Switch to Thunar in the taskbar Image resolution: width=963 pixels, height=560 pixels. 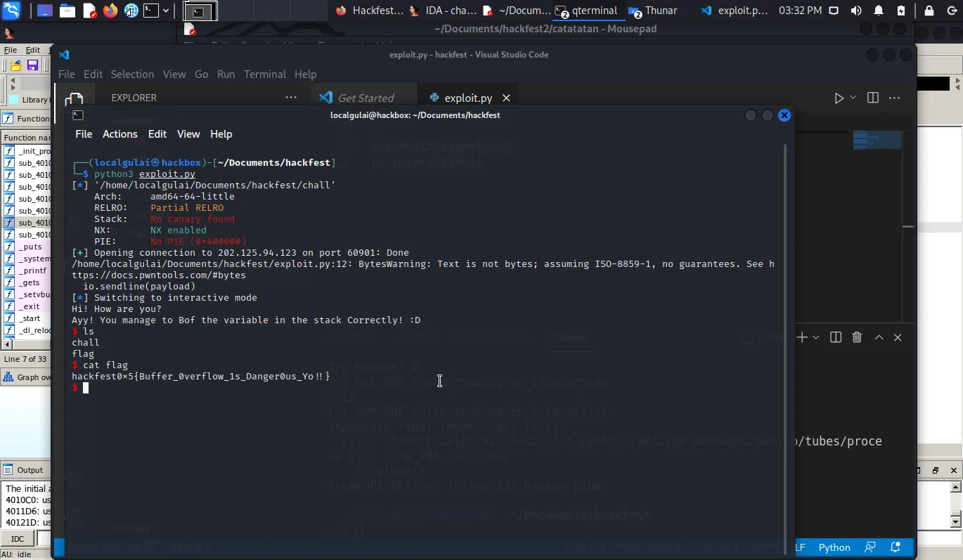pyautogui.click(x=654, y=11)
